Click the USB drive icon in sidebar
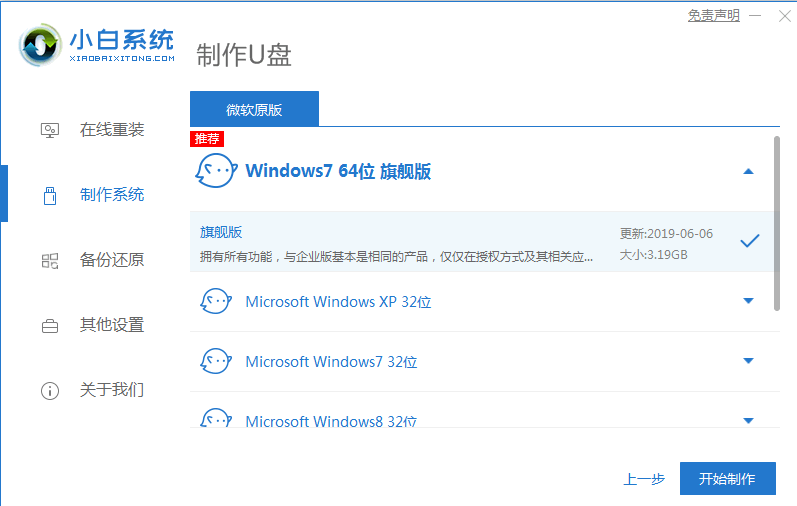This screenshot has width=797, height=506. (x=49, y=195)
